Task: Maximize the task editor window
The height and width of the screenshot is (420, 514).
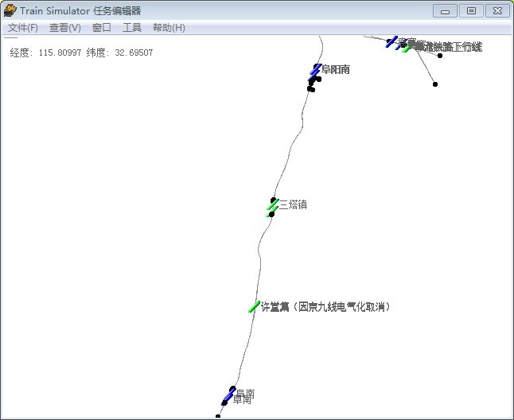Action: click(x=471, y=10)
